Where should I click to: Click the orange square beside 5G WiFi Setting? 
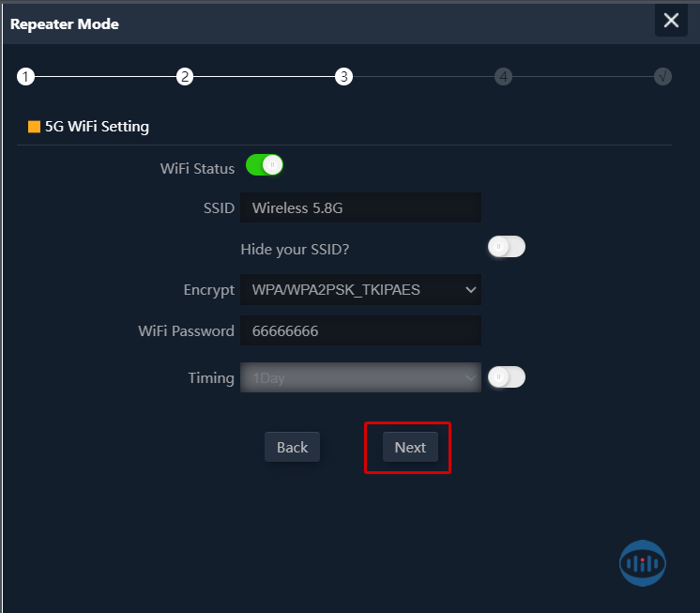tap(35, 127)
